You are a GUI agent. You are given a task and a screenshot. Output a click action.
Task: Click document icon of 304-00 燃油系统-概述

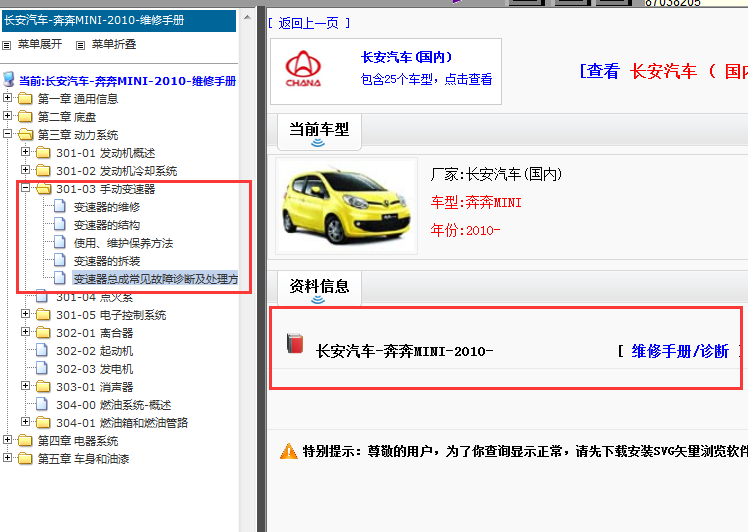point(42,405)
